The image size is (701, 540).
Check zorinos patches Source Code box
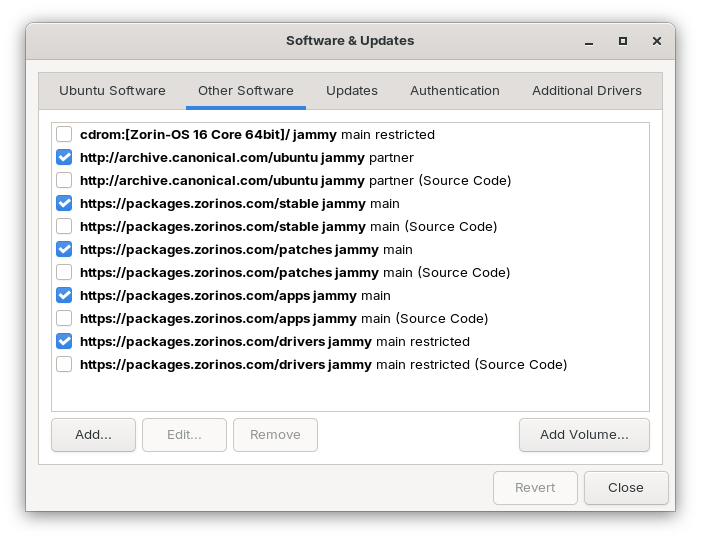64,272
